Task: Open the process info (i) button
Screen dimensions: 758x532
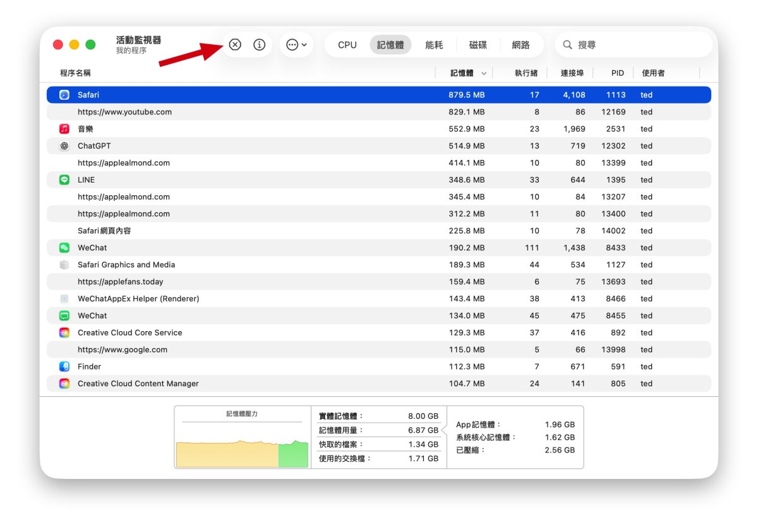Action: (x=259, y=45)
